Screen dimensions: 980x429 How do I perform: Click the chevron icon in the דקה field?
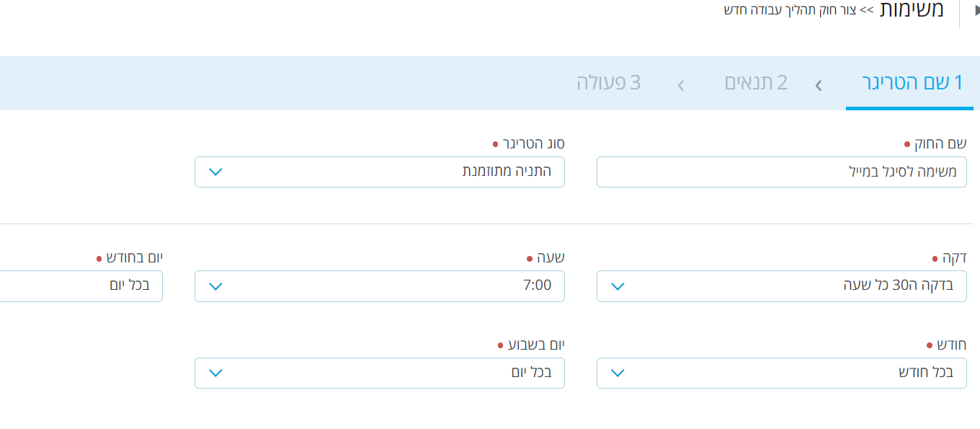pyautogui.click(x=618, y=286)
